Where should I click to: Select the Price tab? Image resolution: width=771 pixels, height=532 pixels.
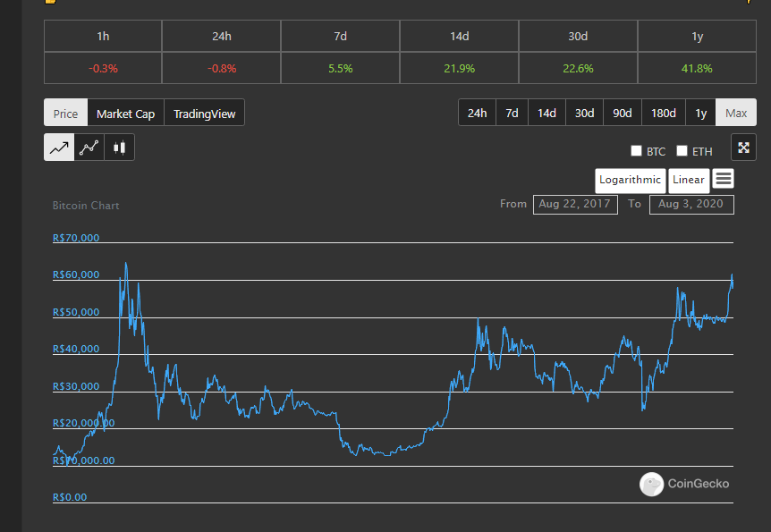[66, 113]
